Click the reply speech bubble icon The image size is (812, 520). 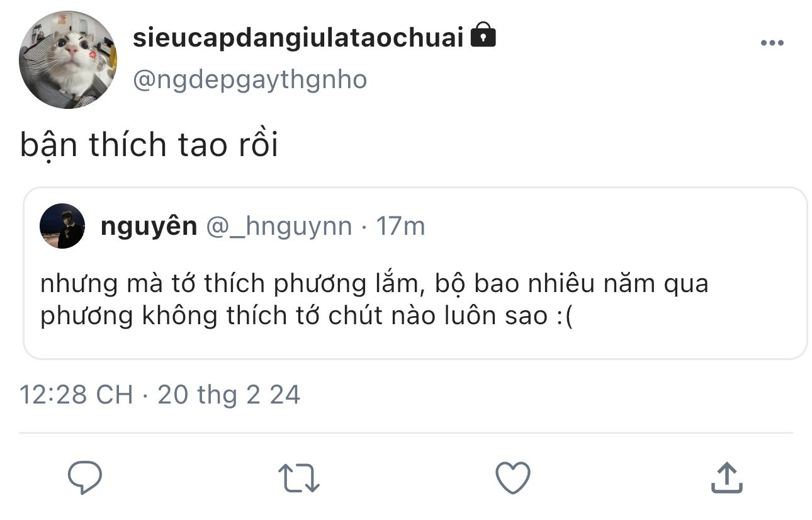pos(85,478)
